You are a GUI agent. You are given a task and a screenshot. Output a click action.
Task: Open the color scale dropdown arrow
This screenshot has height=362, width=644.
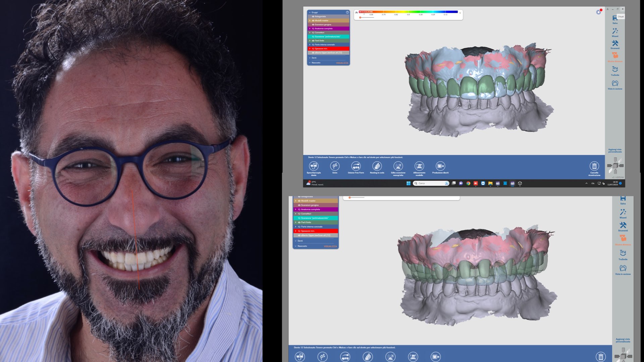pos(460,13)
